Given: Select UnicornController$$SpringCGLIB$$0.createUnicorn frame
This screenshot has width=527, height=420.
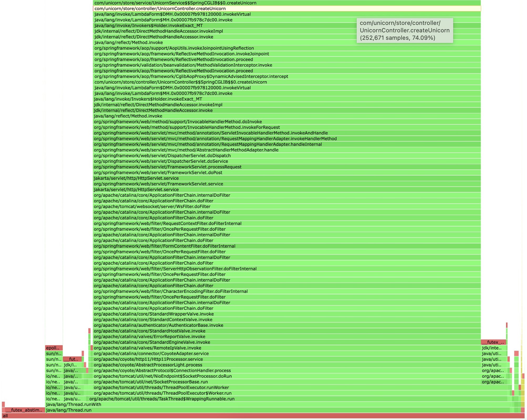Looking at the screenshot, I should coord(287,82).
